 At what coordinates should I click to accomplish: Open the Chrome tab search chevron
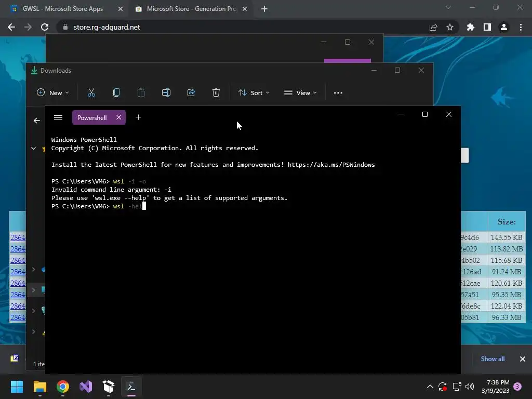(x=448, y=7)
